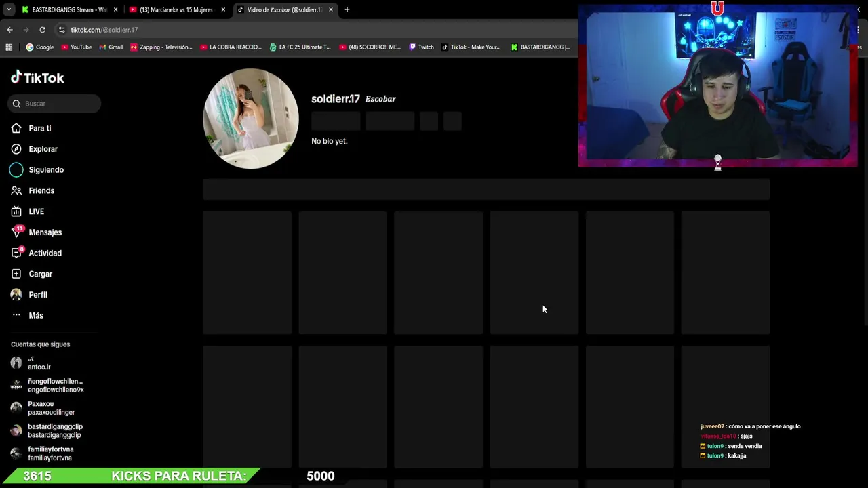Screen dimensions: 868x488
Task: Click soldierr.17 profile picture
Action: (x=251, y=119)
